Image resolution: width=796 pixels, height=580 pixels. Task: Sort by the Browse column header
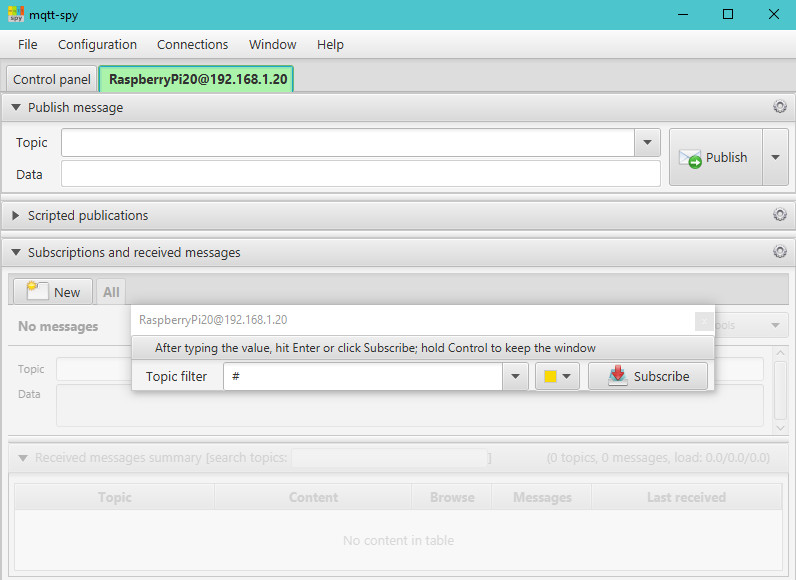click(452, 497)
